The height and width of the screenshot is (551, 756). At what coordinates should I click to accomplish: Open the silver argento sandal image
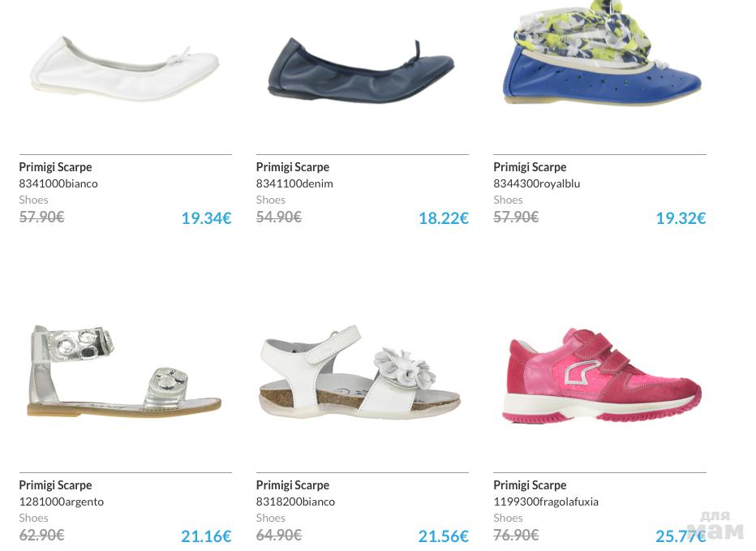[124, 371]
